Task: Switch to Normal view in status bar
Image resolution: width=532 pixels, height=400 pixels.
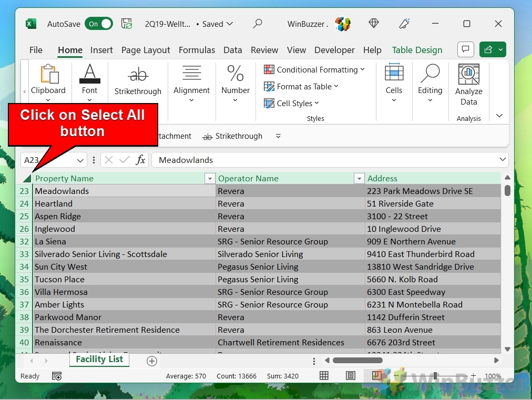Action: tap(324, 376)
